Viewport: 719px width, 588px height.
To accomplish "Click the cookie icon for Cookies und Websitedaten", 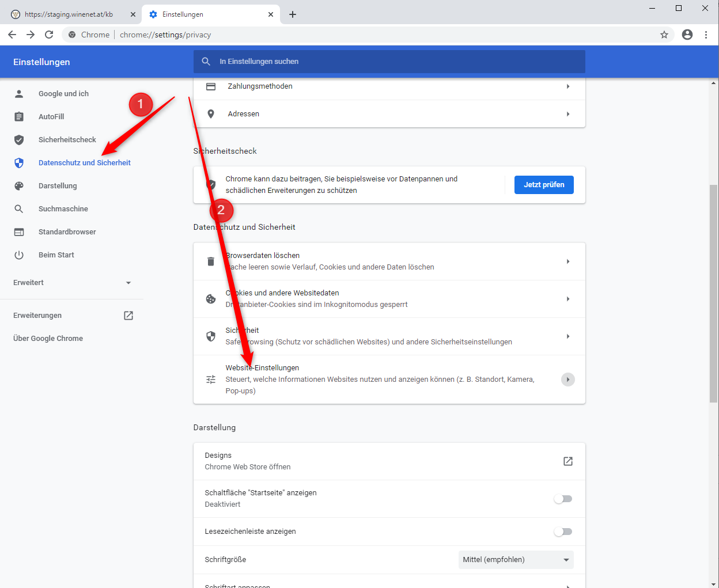I will [211, 299].
